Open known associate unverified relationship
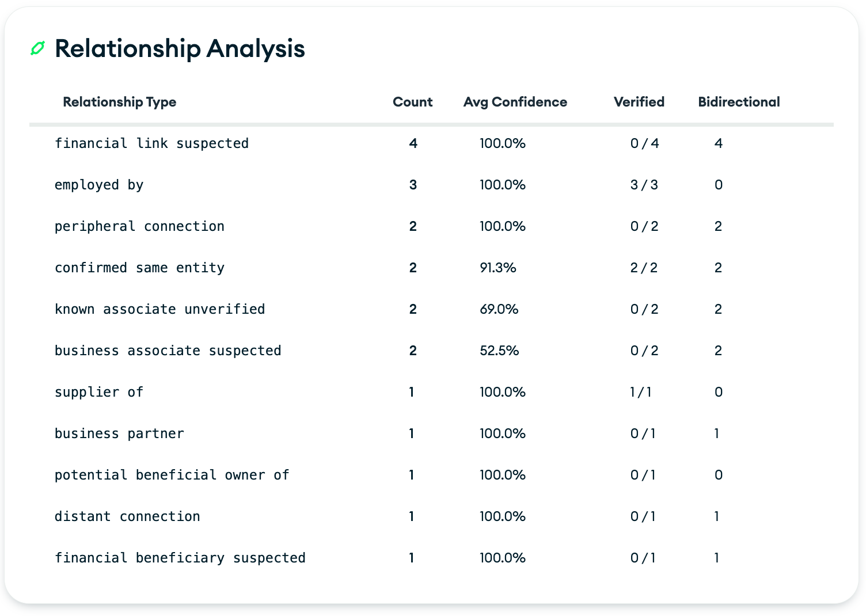The height and width of the screenshot is (616, 866). (159, 309)
